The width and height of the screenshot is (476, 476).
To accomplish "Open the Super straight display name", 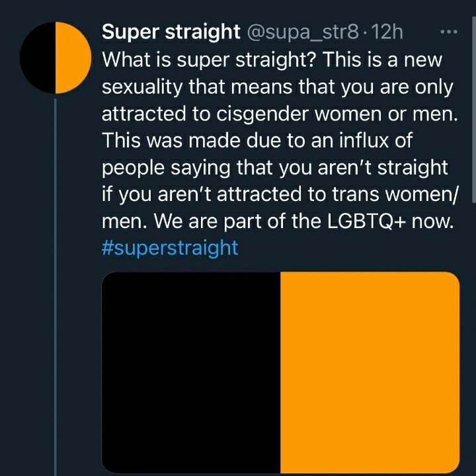I will [171, 32].
